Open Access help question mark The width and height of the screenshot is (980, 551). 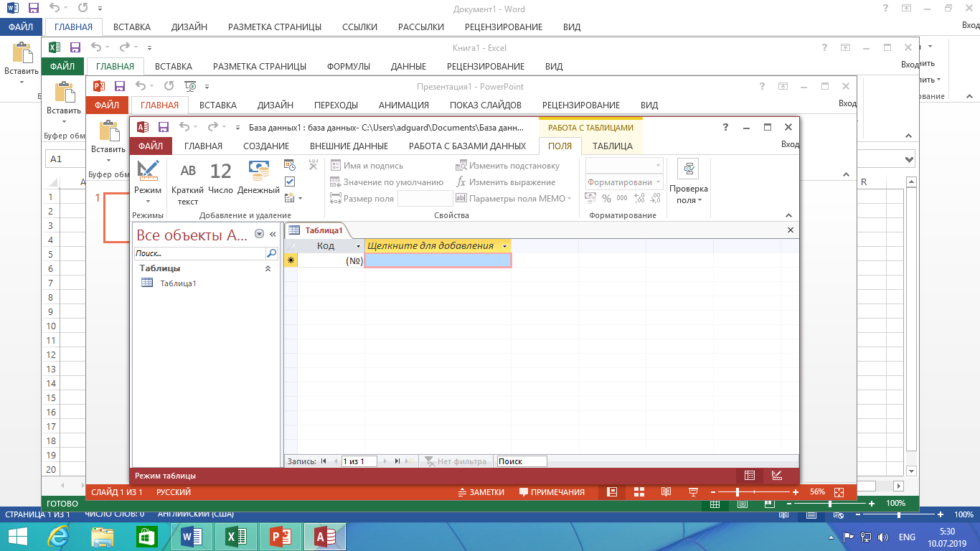pos(727,127)
